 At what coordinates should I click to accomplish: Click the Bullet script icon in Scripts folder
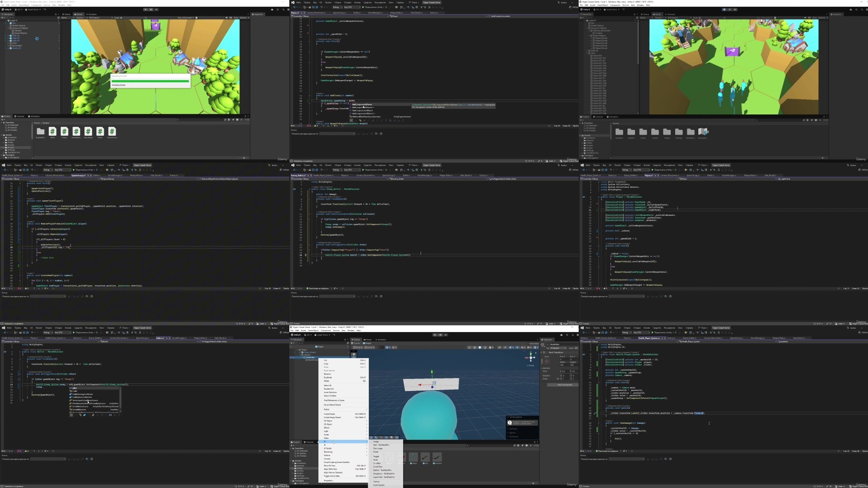(x=53, y=131)
